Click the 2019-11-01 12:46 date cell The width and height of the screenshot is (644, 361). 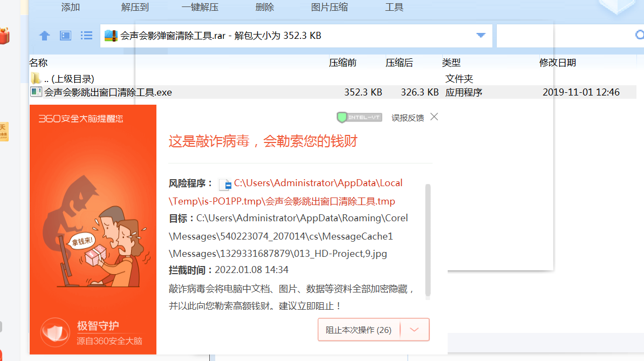(x=581, y=92)
